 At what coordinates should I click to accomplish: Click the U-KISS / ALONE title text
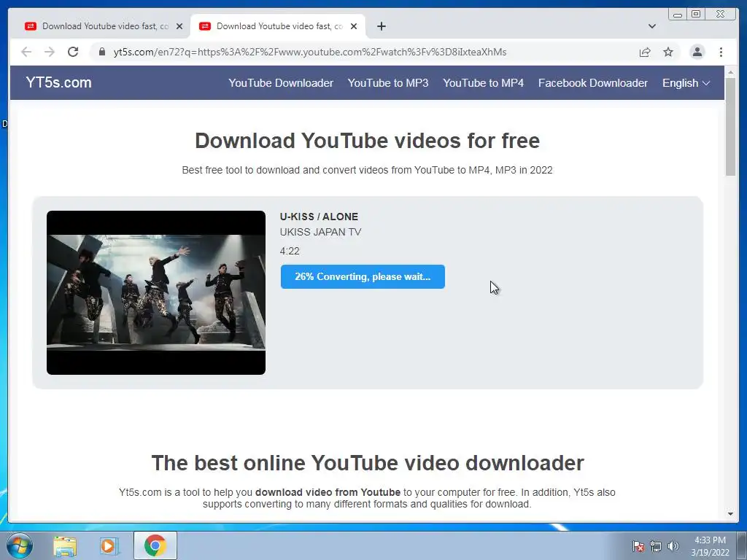[x=319, y=217]
